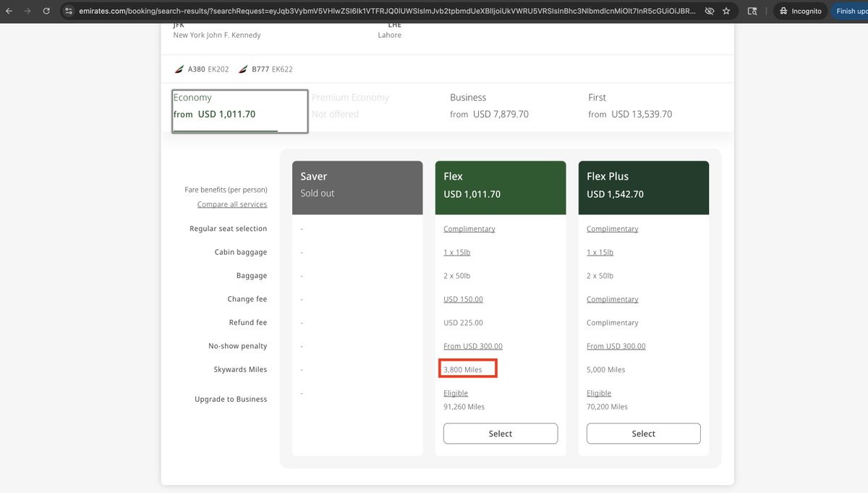868x493 pixels.
Task: Open Flex Plus cabin baggage 1 x 15lb link
Action: [600, 253]
